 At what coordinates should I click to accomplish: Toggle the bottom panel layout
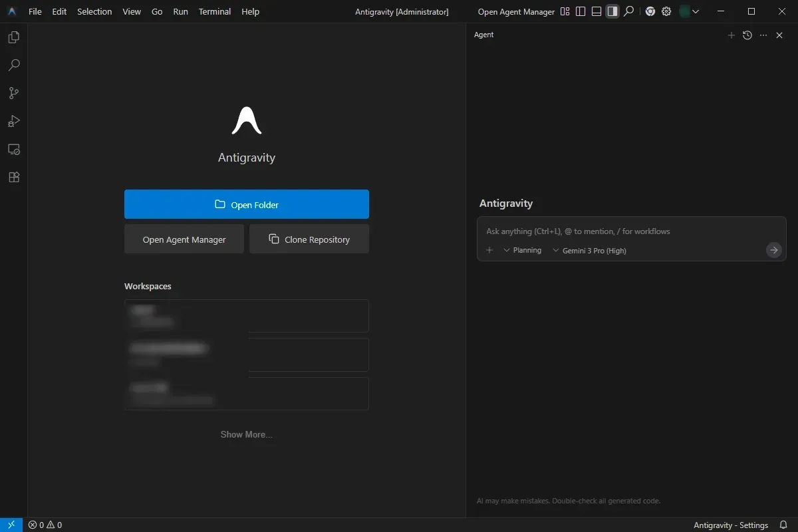(x=597, y=11)
